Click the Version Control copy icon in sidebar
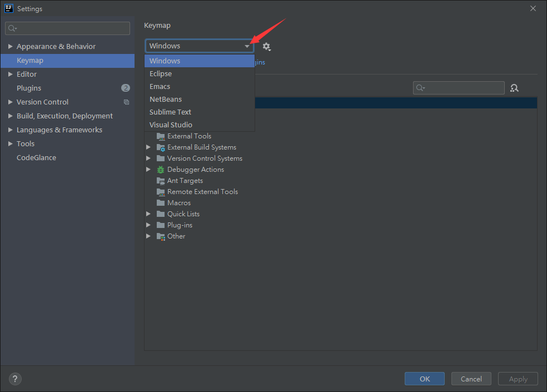The height and width of the screenshot is (392, 547). point(126,102)
